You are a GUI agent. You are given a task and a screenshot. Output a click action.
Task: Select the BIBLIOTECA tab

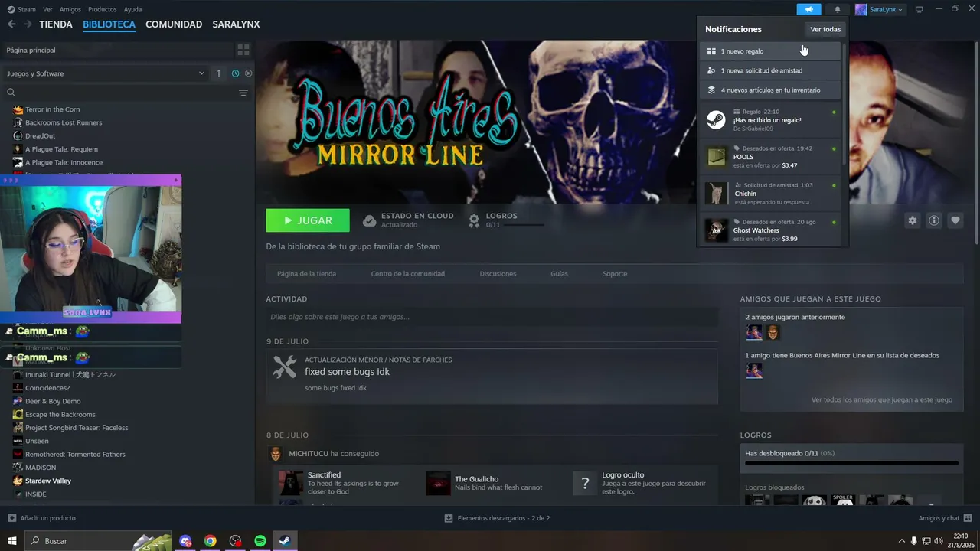(109, 24)
